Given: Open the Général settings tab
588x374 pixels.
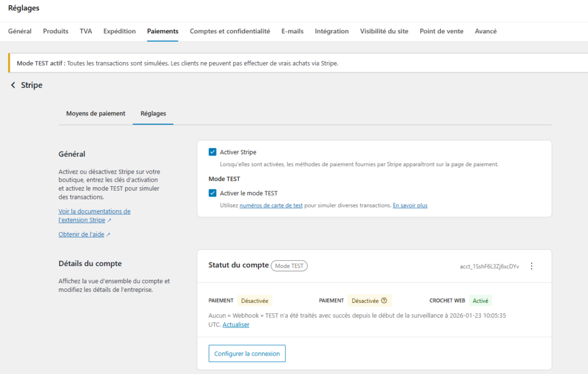Looking at the screenshot, I should pos(20,31).
